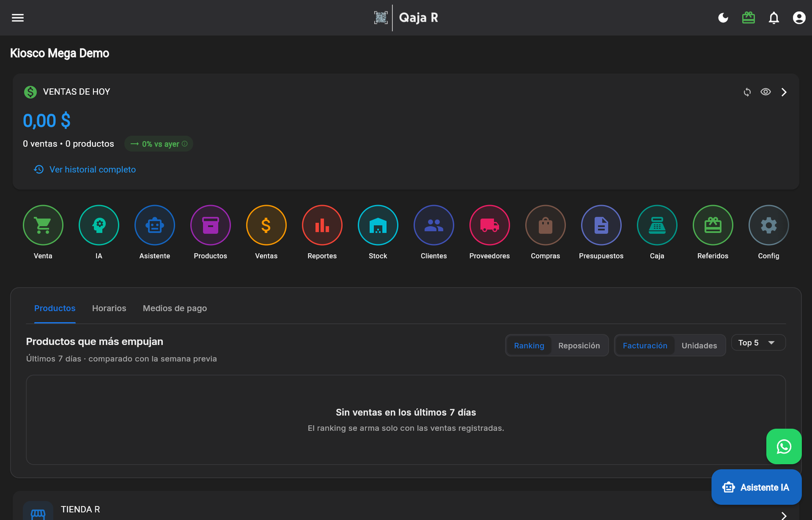Open the IA shortcut icon
Screen dimensions: 812x520
point(99,225)
